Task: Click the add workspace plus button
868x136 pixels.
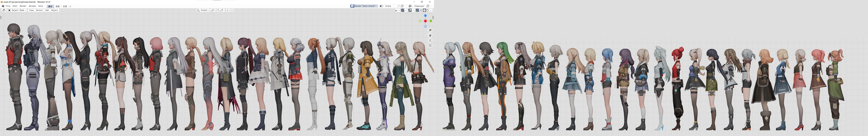Action: click(x=70, y=6)
